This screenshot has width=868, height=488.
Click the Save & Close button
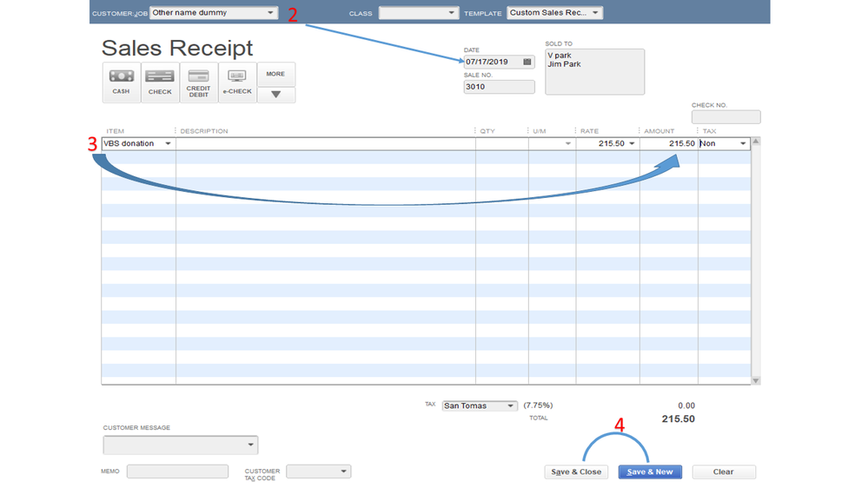tap(576, 472)
